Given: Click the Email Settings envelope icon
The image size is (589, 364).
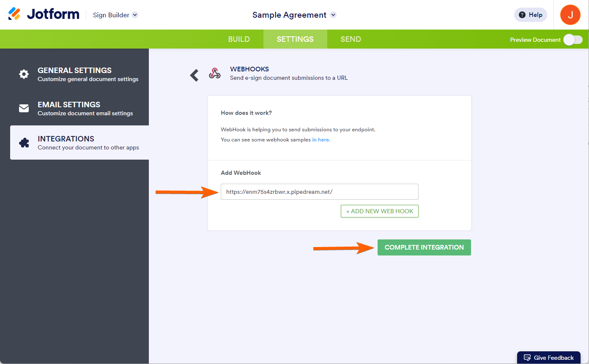Looking at the screenshot, I should point(24,109).
